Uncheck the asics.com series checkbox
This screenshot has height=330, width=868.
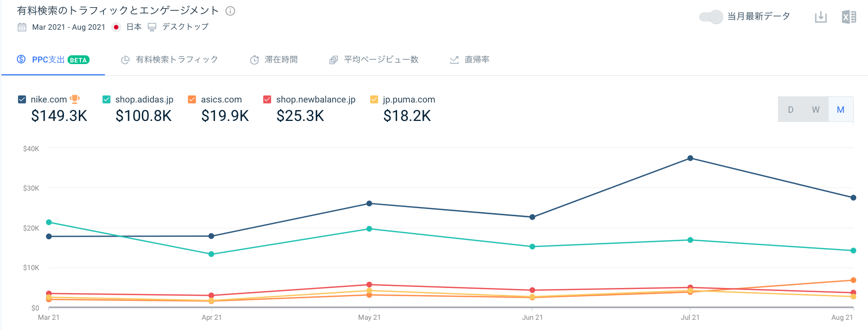pos(192,99)
